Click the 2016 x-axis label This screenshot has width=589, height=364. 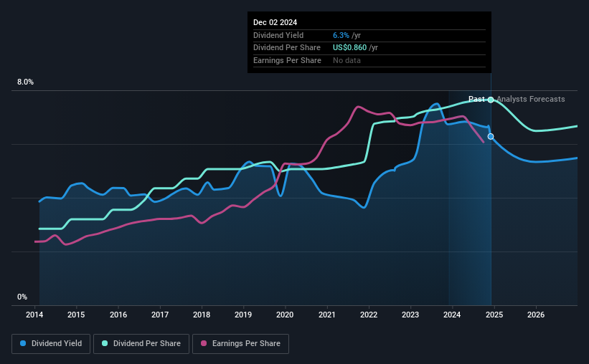[118, 315]
